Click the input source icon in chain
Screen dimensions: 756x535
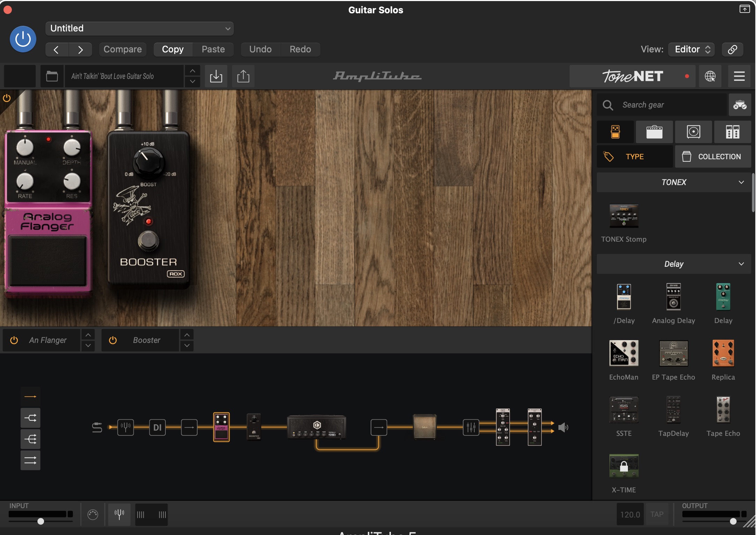(x=97, y=427)
